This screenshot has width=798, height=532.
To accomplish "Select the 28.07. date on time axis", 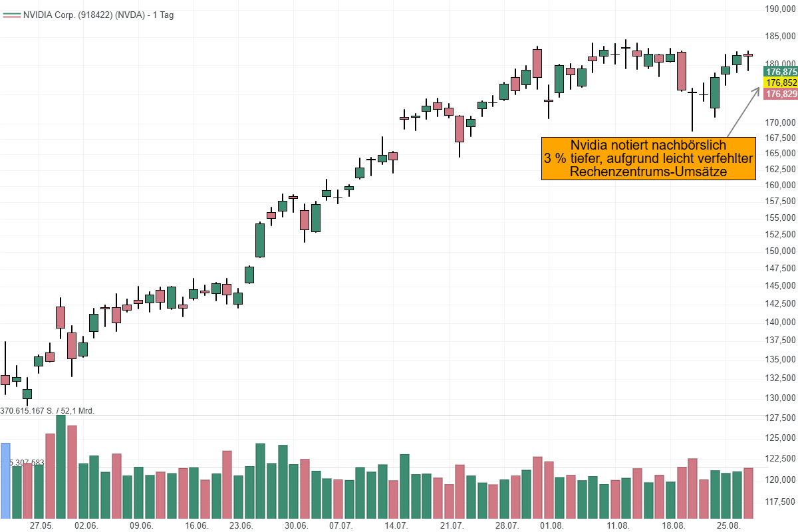I will tap(507, 525).
